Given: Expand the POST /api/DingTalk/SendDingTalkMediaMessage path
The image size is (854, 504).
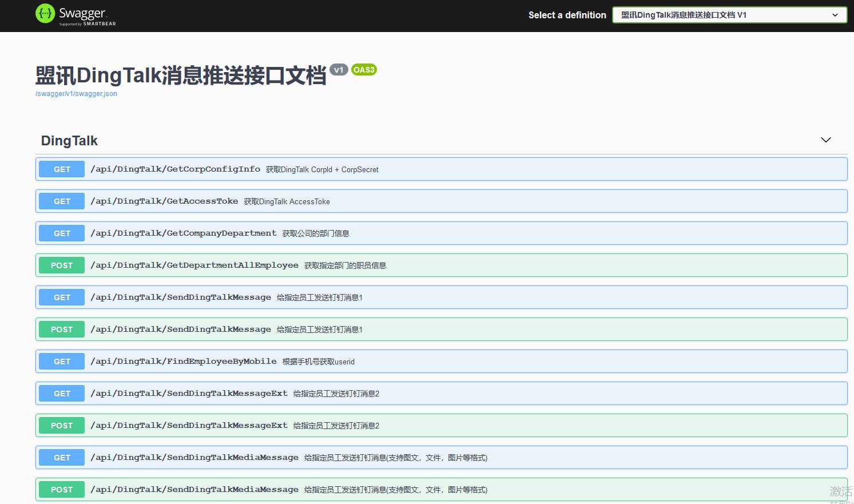Looking at the screenshot, I should pyautogui.click(x=194, y=490).
